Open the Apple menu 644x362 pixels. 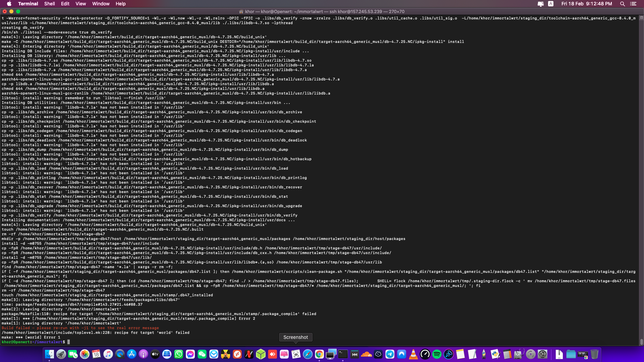tap(9, 4)
